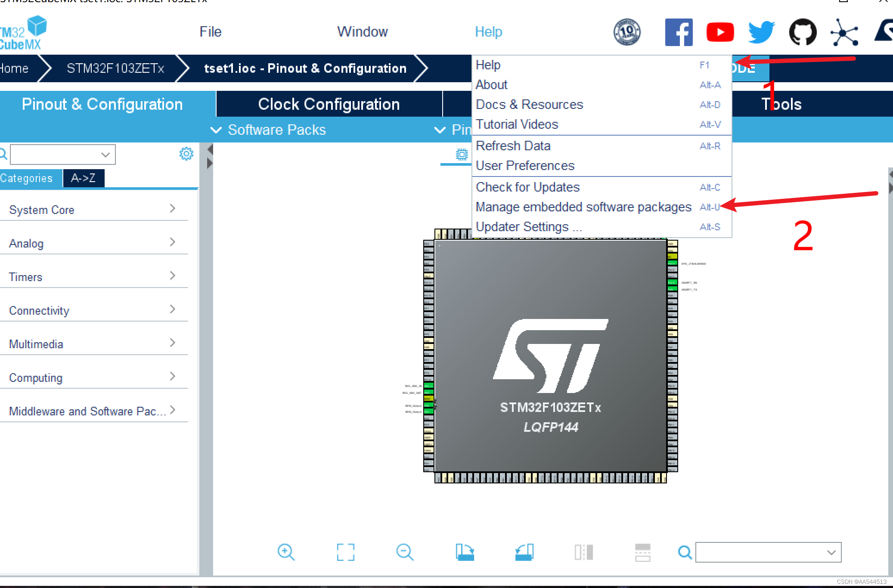Collapse the left panel with arrow

click(x=210, y=149)
